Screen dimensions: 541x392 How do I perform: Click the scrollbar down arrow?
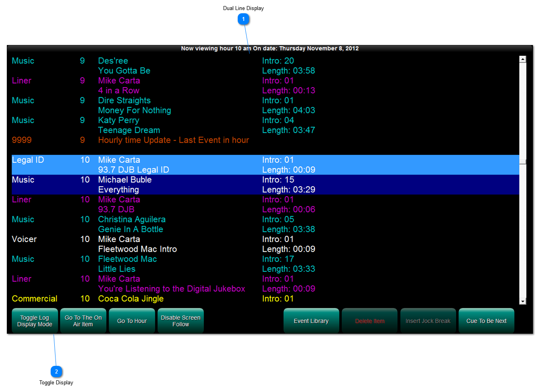(522, 301)
